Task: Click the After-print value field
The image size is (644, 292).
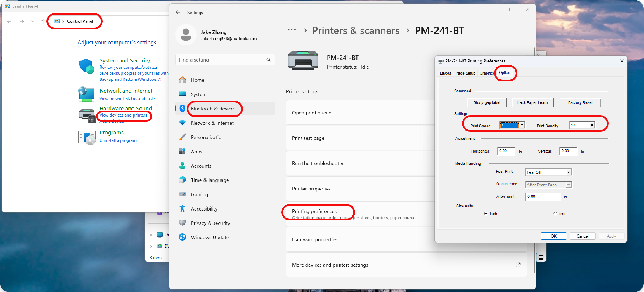Action: click(x=543, y=197)
